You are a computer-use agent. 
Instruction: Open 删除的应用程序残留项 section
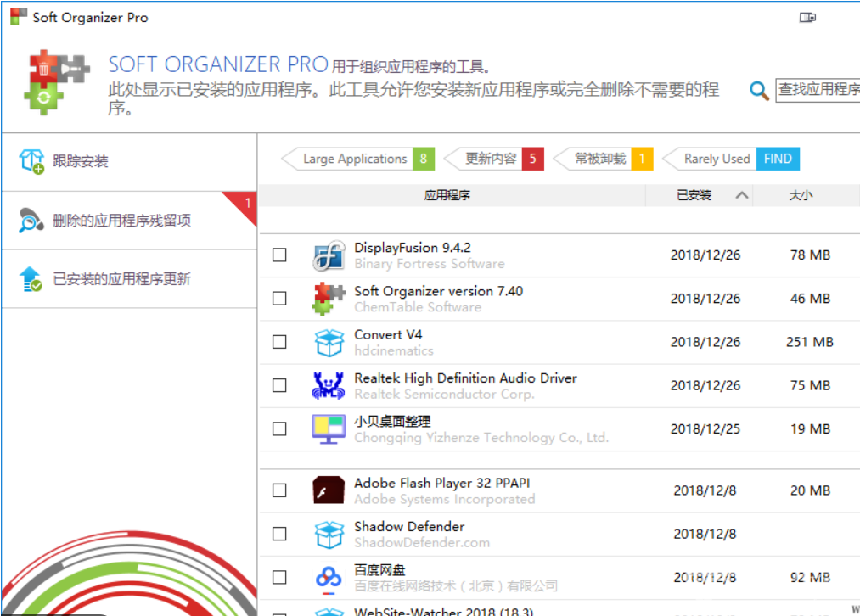click(129, 221)
